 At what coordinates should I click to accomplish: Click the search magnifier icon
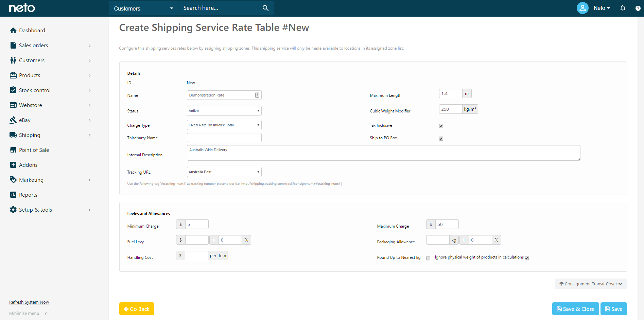[x=265, y=8]
